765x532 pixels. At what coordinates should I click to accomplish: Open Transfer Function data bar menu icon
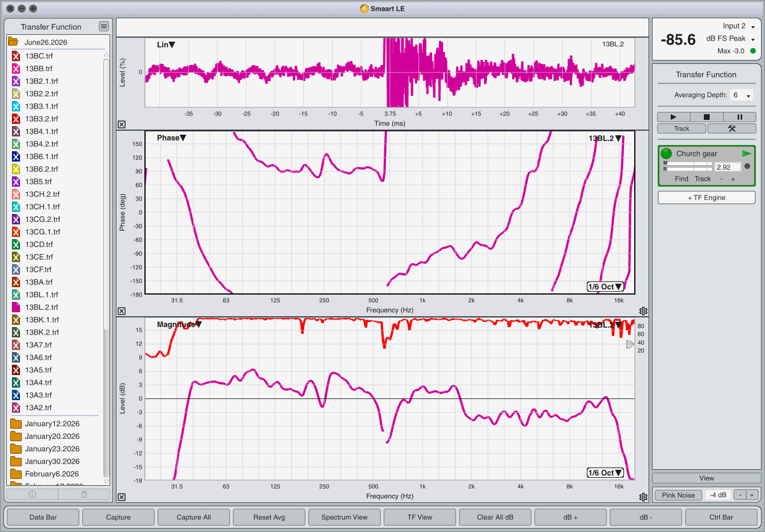click(x=103, y=26)
